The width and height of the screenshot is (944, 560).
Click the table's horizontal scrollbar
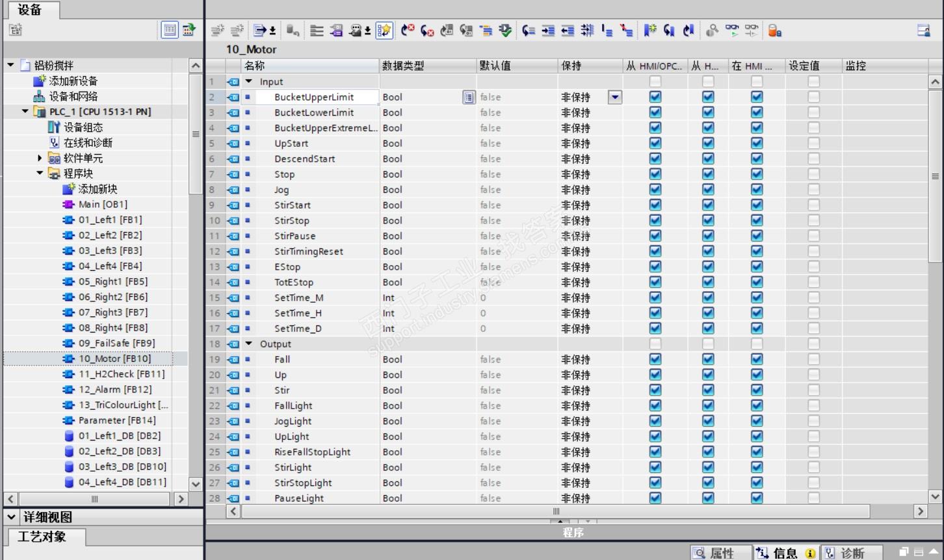pos(556,511)
